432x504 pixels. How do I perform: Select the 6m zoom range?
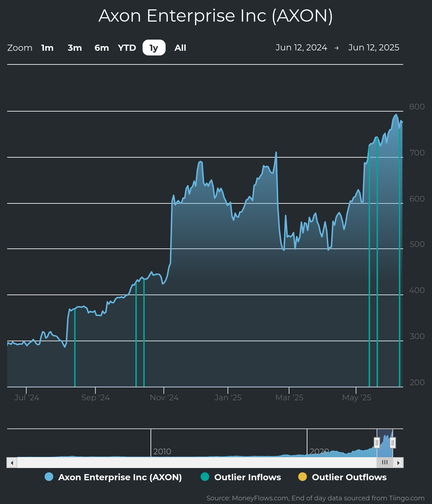[x=102, y=48]
